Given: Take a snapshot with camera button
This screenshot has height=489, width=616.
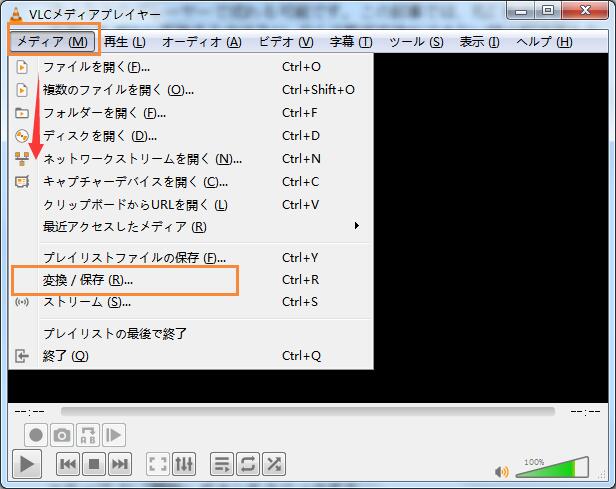Looking at the screenshot, I should pyautogui.click(x=62, y=435).
